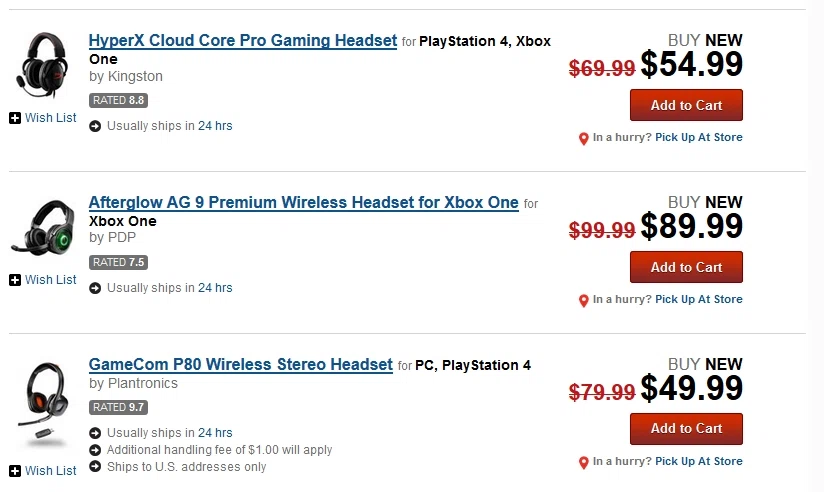Click the plus icon beside HyperX Wish List
The image size is (824, 492).
[15, 118]
